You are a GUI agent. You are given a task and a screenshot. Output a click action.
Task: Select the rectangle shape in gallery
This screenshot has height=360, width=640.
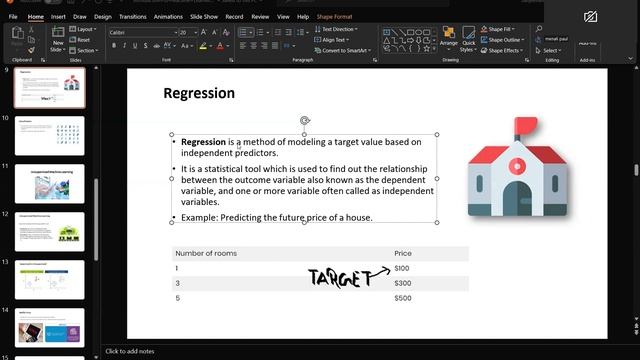click(x=410, y=32)
